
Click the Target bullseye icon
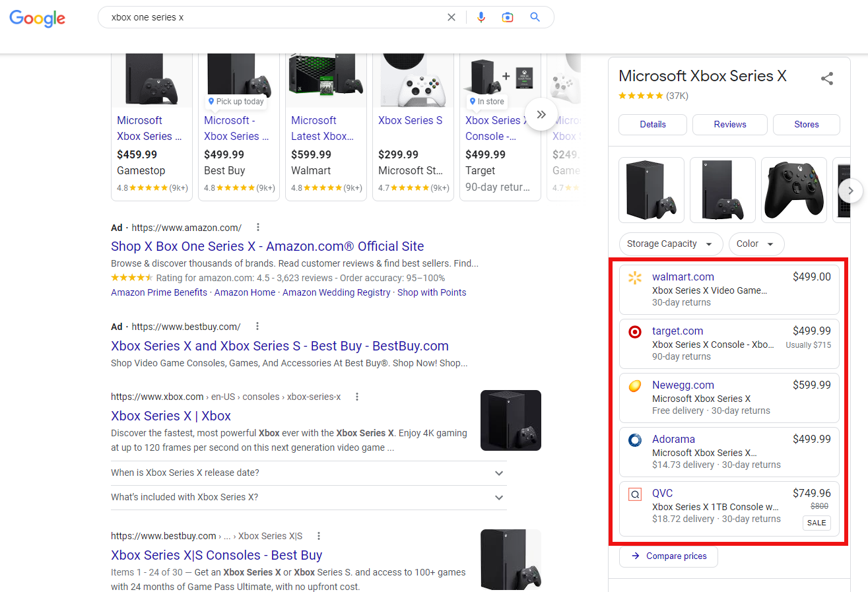point(636,332)
